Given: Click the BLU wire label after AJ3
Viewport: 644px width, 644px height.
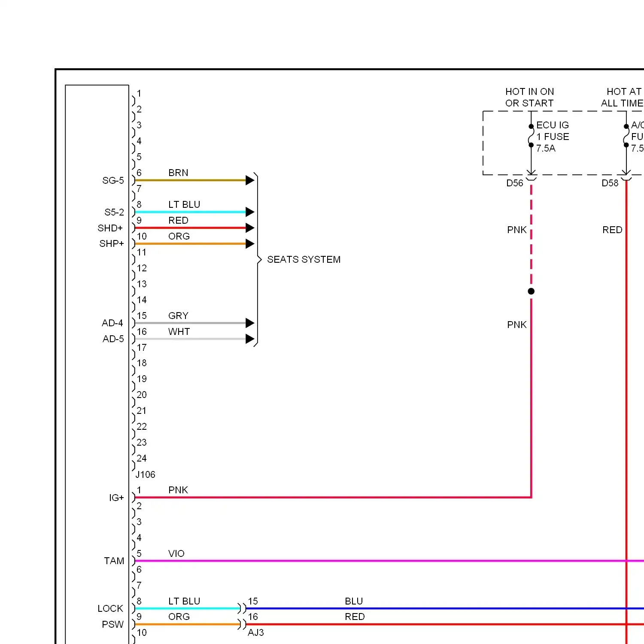Looking at the screenshot, I should pyautogui.click(x=354, y=601).
